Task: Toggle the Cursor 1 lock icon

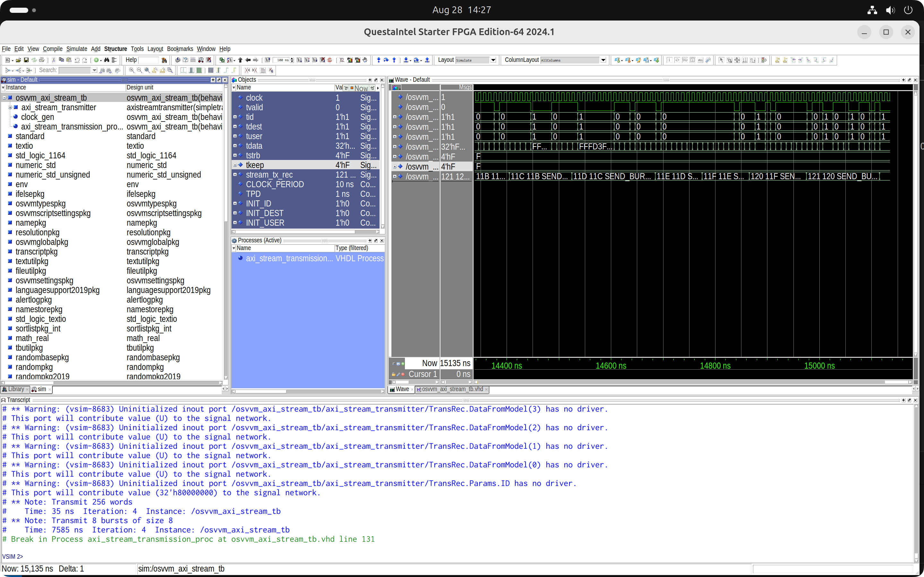Action: pyautogui.click(x=393, y=374)
